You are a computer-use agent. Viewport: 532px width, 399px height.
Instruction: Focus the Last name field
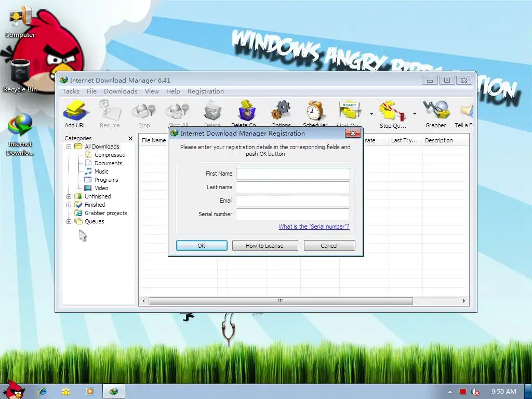pyautogui.click(x=293, y=187)
